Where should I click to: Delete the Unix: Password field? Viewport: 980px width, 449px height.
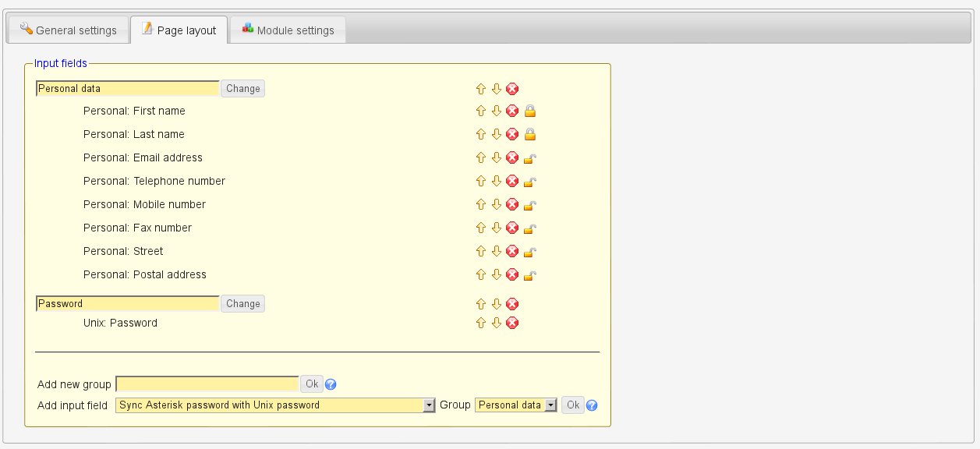coord(512,323)
